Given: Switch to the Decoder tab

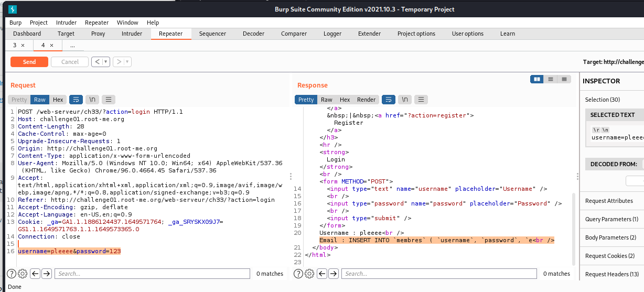Looking at the screenshot, I should coord(253,34).
